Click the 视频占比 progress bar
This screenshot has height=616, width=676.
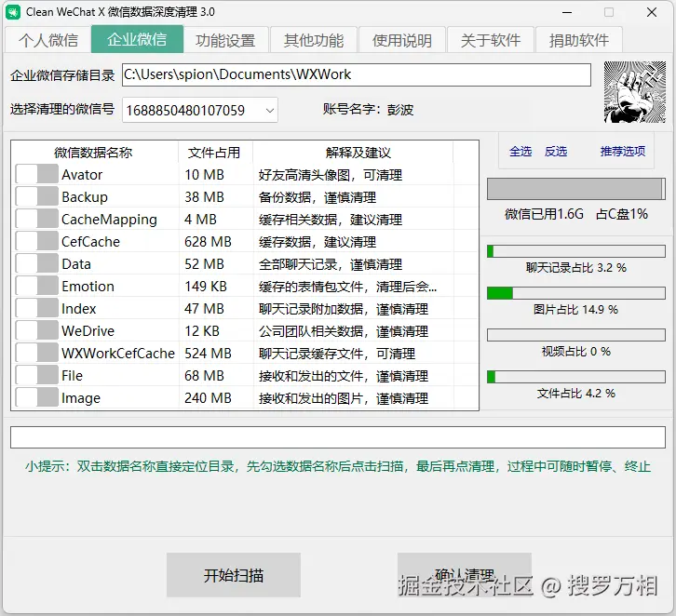pyautogui.click(x=576, y=335)
